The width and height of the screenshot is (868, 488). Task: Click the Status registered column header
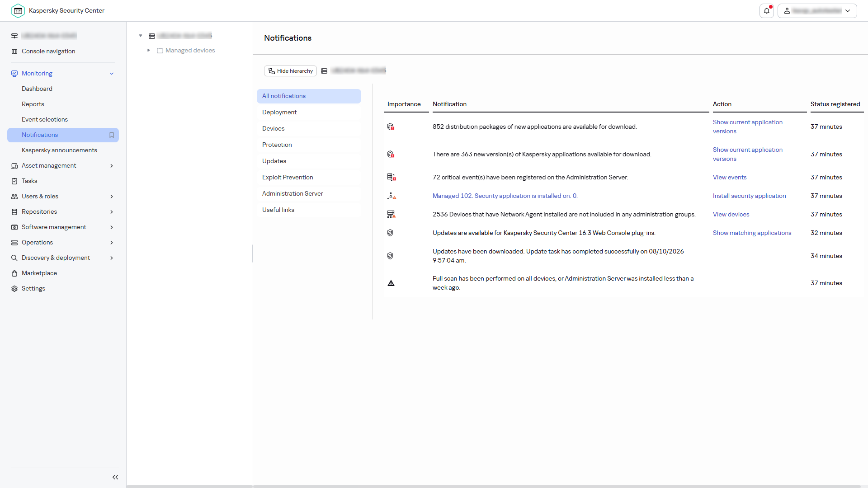835,104
